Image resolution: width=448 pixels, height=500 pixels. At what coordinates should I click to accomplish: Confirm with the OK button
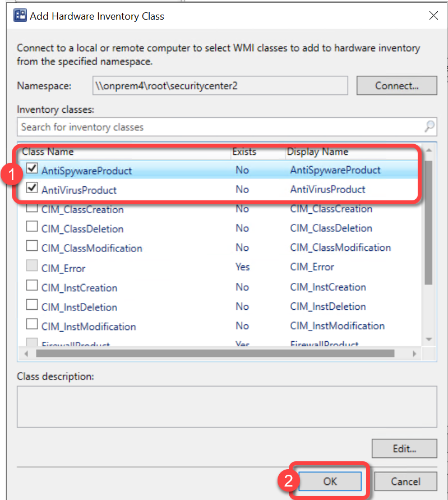[330, 481]
